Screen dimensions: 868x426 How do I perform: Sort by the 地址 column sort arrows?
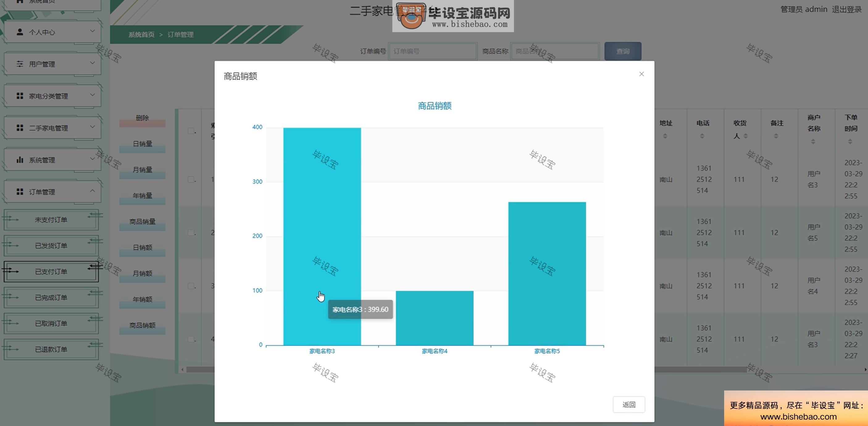pyautogui.click(x=665, y=136)
